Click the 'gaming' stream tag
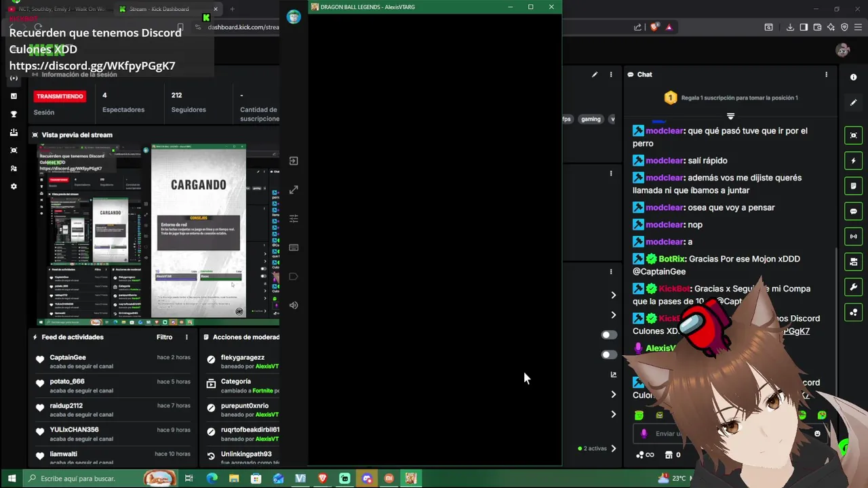Image resolution: width=868 pixels, height=488 pixels. point(591,119)
